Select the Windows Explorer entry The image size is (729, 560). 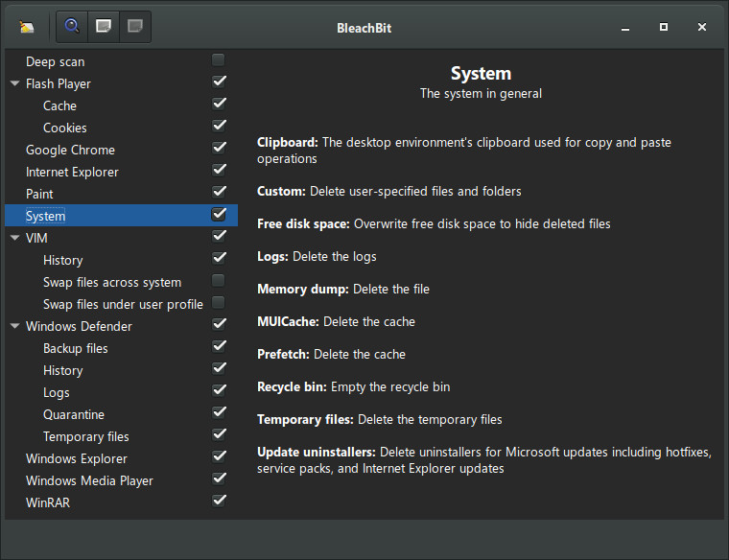tap(76, 458)
